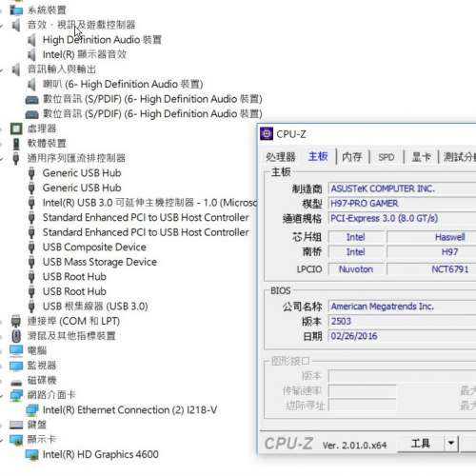Click the Haswell chipset value
This screenshot has width=476, height=476.
[x=449, y=237]
